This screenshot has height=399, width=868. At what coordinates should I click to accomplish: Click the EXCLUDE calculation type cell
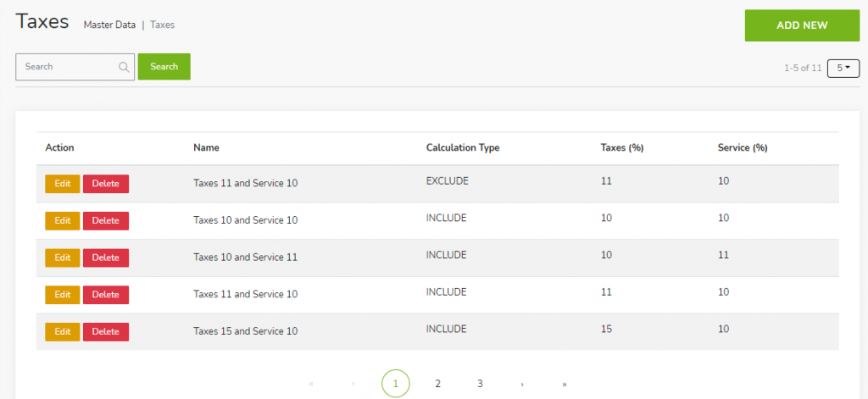coord(448,181)
